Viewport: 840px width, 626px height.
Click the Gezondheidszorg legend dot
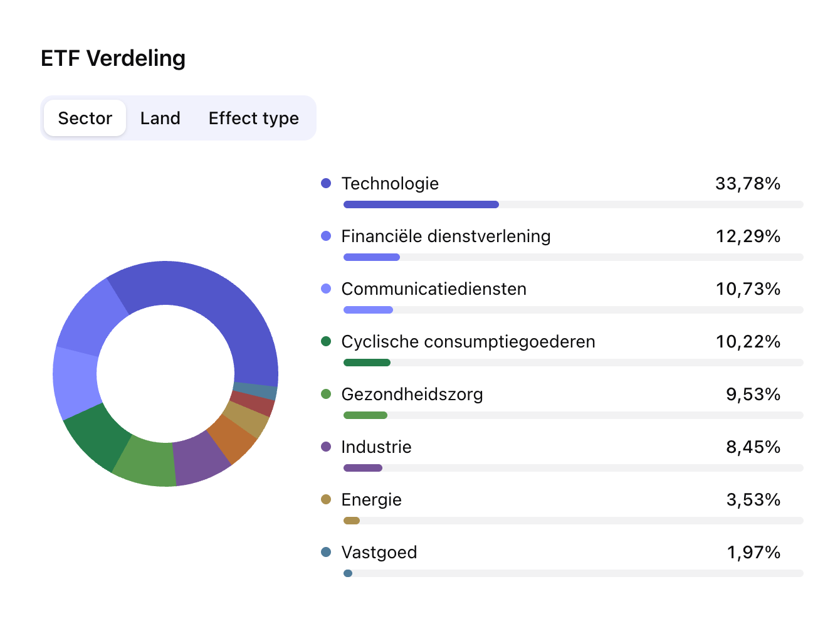(x=326, y=394)
